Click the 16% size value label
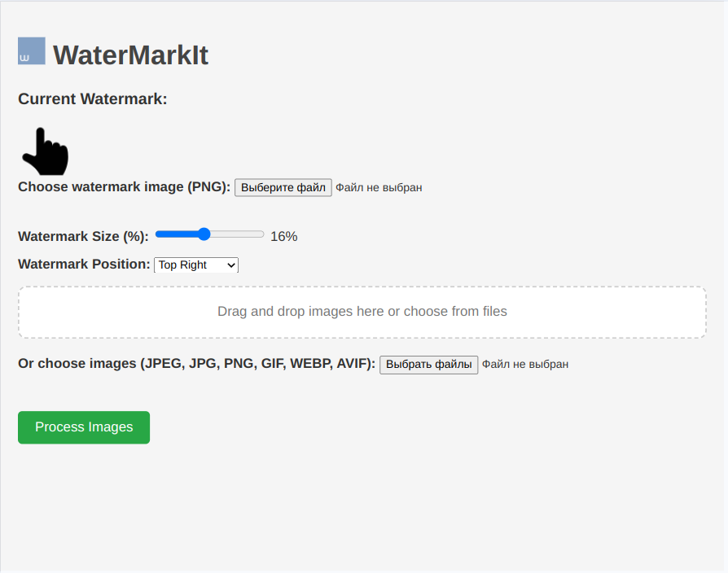The width and height of the screenshot is (728, 573). coord(285,236)
